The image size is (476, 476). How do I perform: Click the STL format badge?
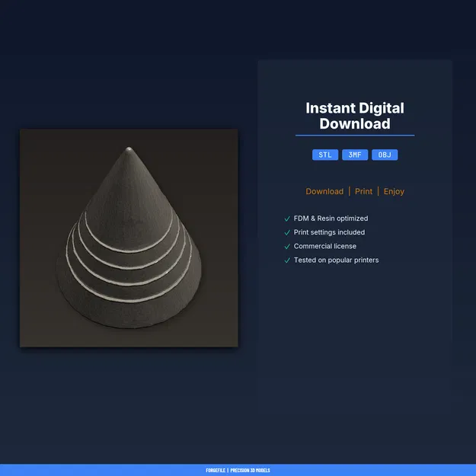click(x=324, y=155)
